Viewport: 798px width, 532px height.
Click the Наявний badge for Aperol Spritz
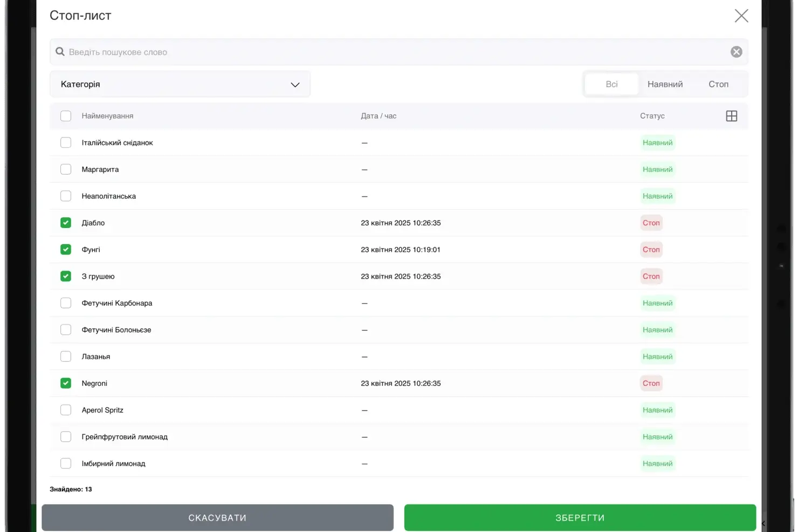[658, 410]
